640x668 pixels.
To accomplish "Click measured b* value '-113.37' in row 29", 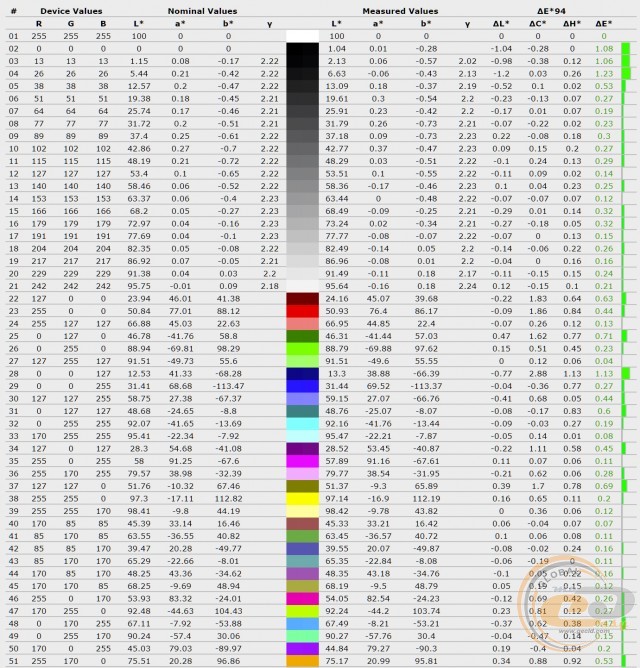I will (x=426, y=386).
